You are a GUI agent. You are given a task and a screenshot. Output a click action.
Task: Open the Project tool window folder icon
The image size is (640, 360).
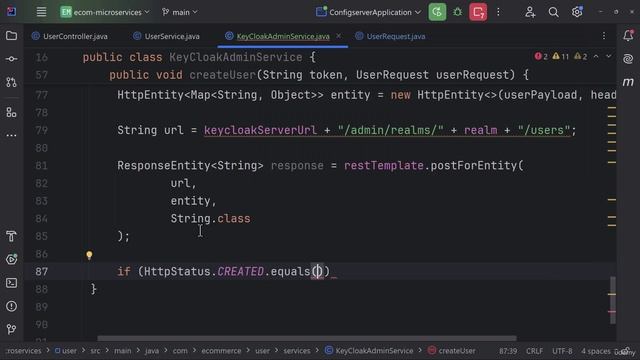point(11,36)
